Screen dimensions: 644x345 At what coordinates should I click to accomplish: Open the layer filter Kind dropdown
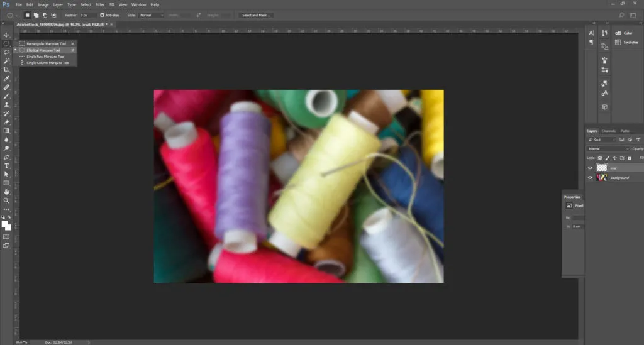602,140
